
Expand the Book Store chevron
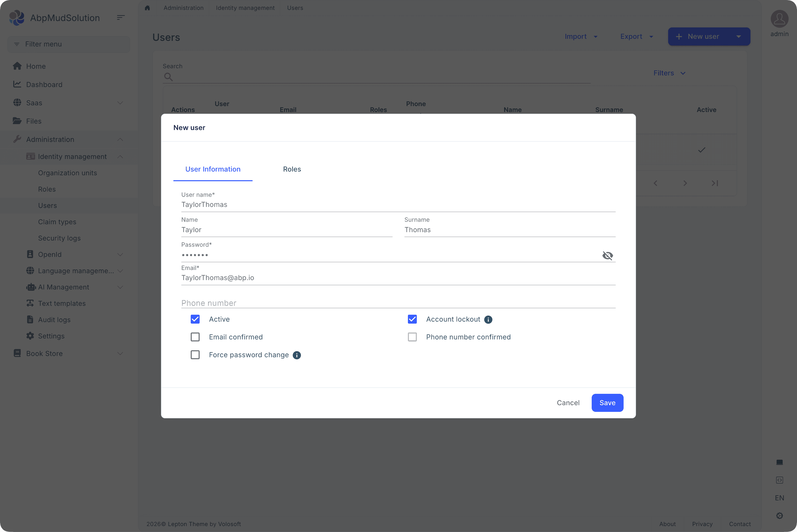[120, 354]
